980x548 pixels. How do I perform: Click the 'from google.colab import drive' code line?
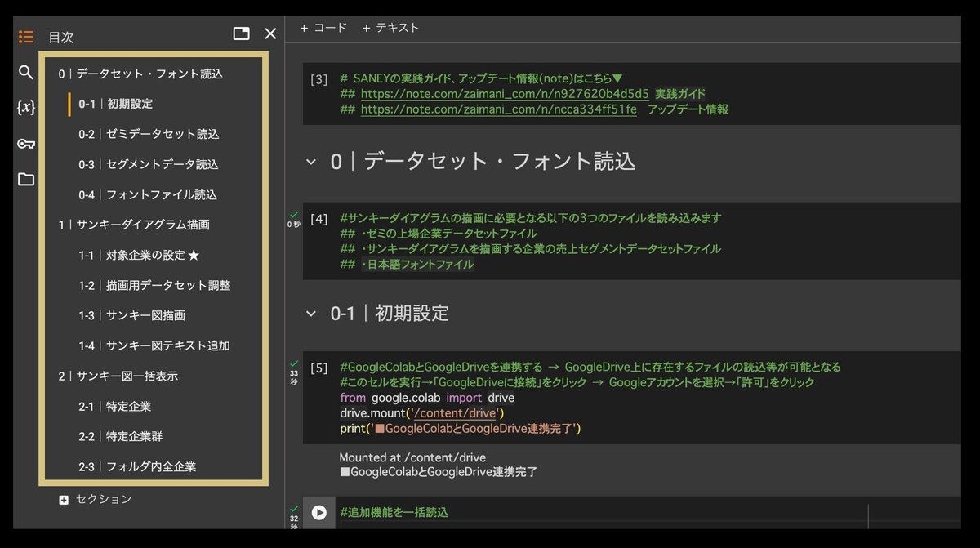[x=427, y=398]
